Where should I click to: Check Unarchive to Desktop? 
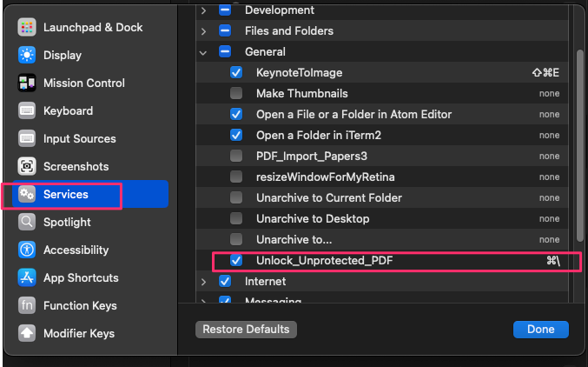(236, 218)
